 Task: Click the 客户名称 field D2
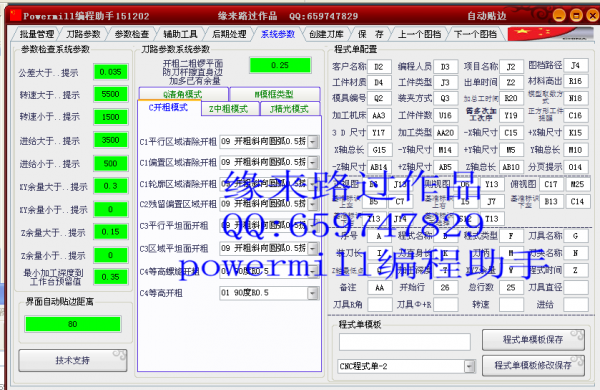379,67
